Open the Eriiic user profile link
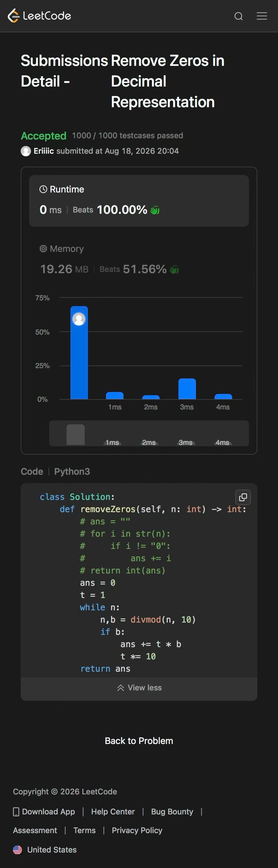Image resolution: width=278 pixels, height=868 pixels. point(44,151)
